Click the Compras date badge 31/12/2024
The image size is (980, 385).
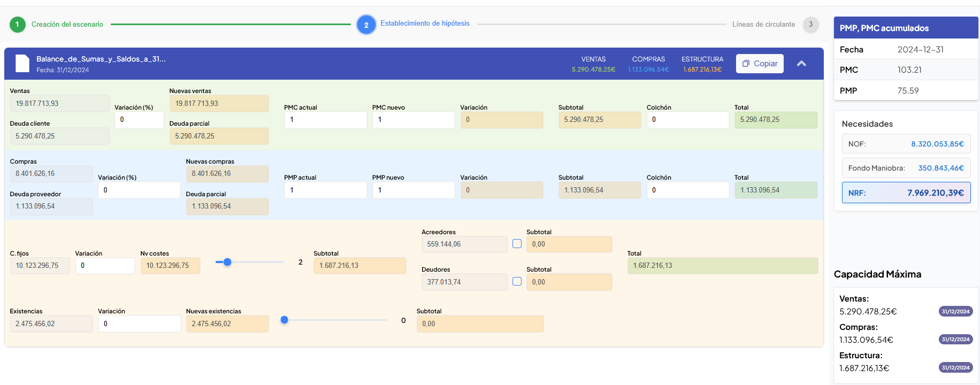(x=955, y=340)
